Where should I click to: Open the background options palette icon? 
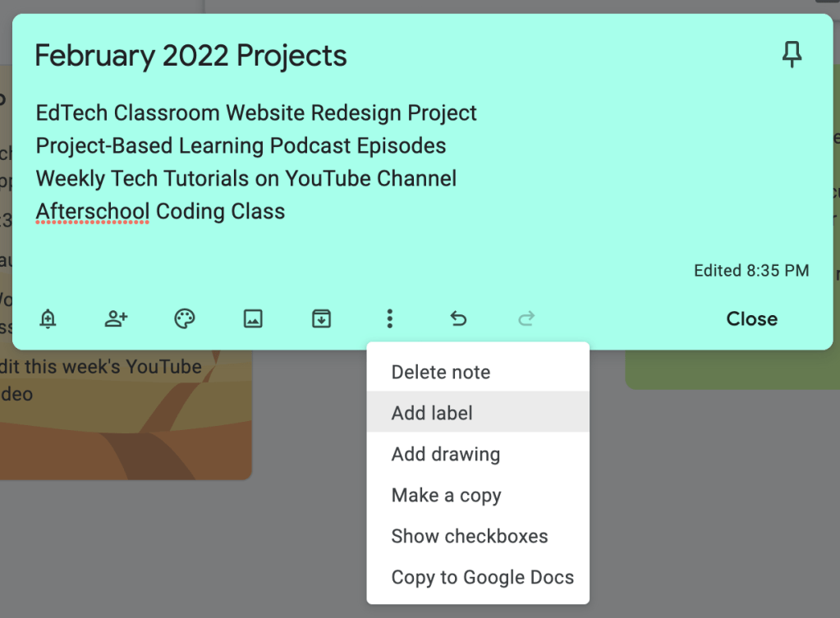click(185, 319)
